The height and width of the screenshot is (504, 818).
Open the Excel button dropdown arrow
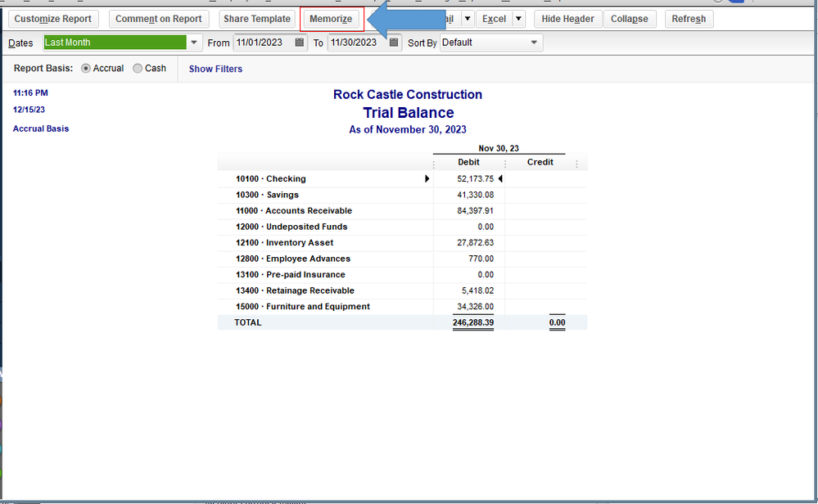coord(518,19)
